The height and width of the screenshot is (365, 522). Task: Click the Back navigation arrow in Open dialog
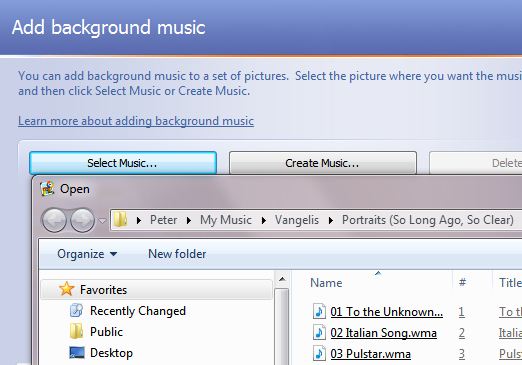pos(54,220)
